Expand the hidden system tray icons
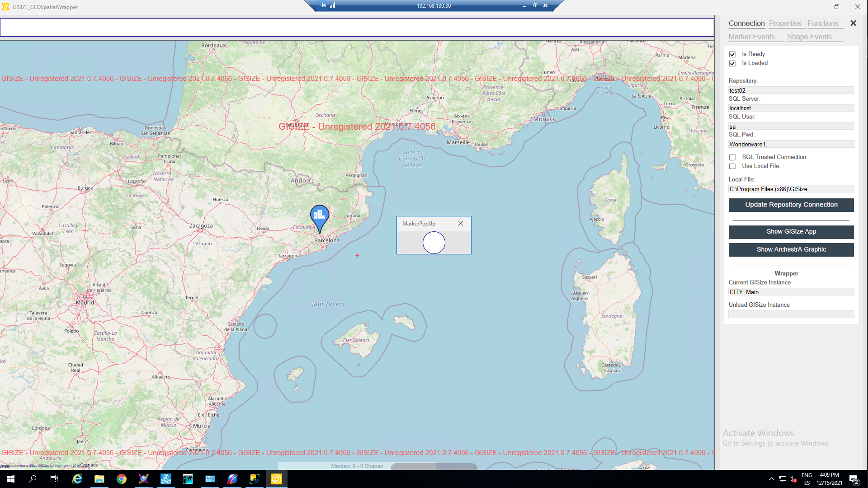868x488 pixels. (x=771, y=479)
